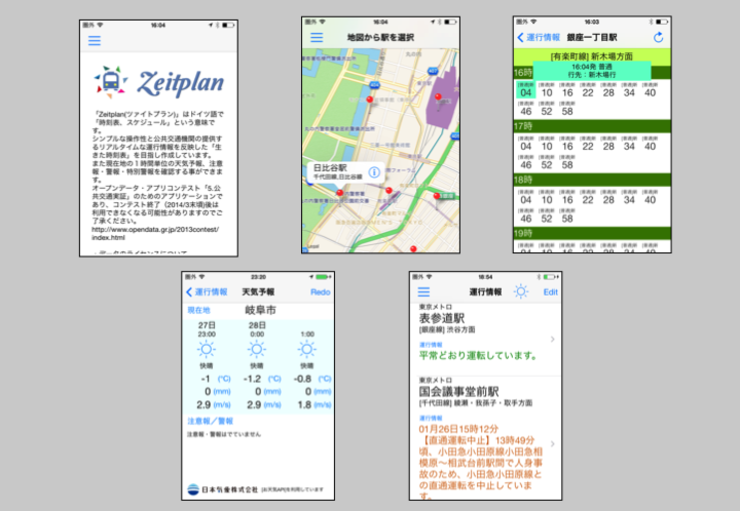This screenshot has height=511, width=740.
Task: Tap the 日比谷駅 callout label
Action: tap(337, 172)
